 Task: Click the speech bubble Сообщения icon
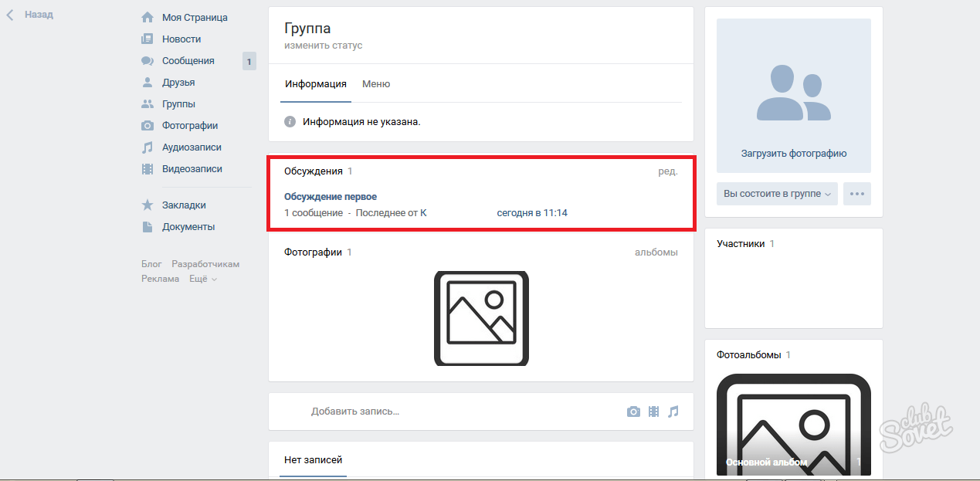147,60
